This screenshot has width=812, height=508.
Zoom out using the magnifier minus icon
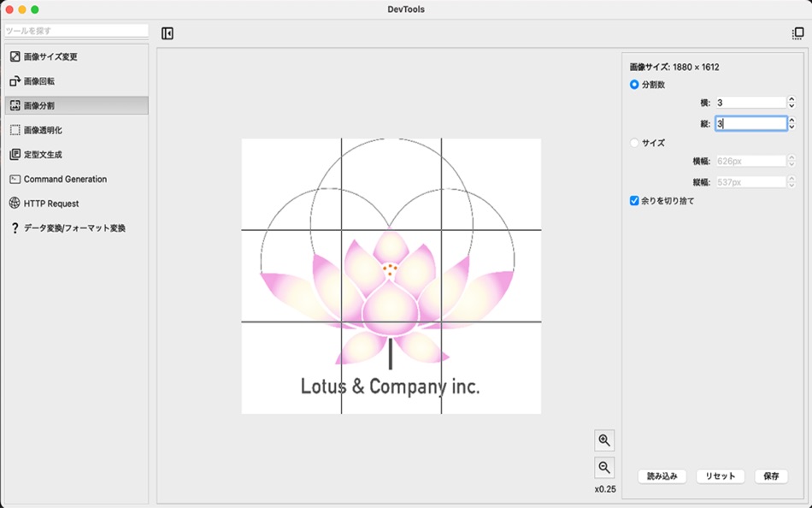point(605,467)
